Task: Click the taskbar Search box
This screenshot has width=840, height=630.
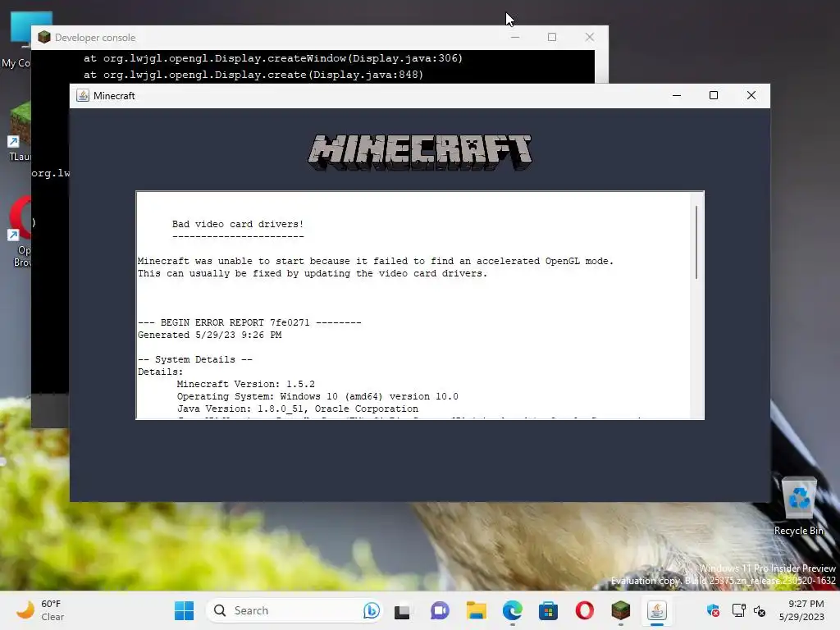Action: click(x=294, y=610)
